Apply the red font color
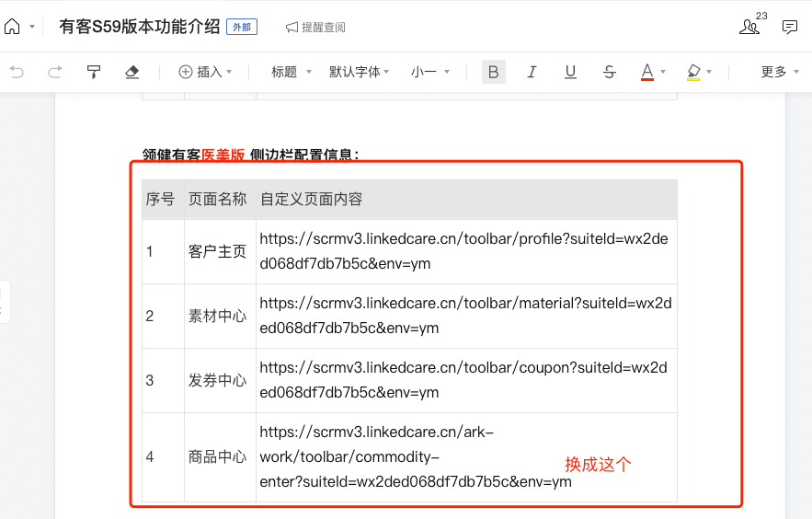The image size is (812, 519). point(647,72)
